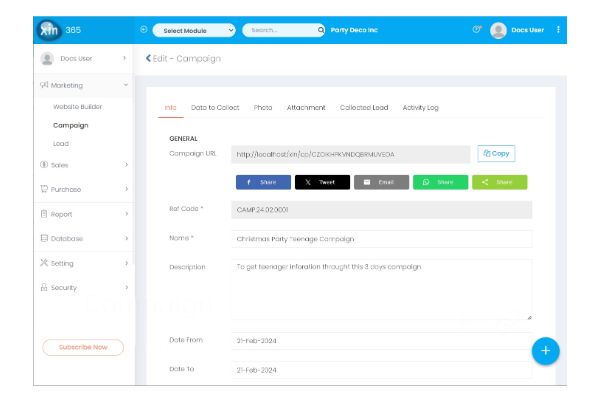Click the help icon beside user avatar
This screenshot has height=420, width=606.
(476, 31)
